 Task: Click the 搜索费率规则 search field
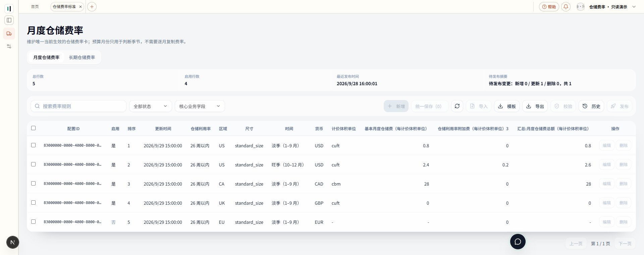78,106
